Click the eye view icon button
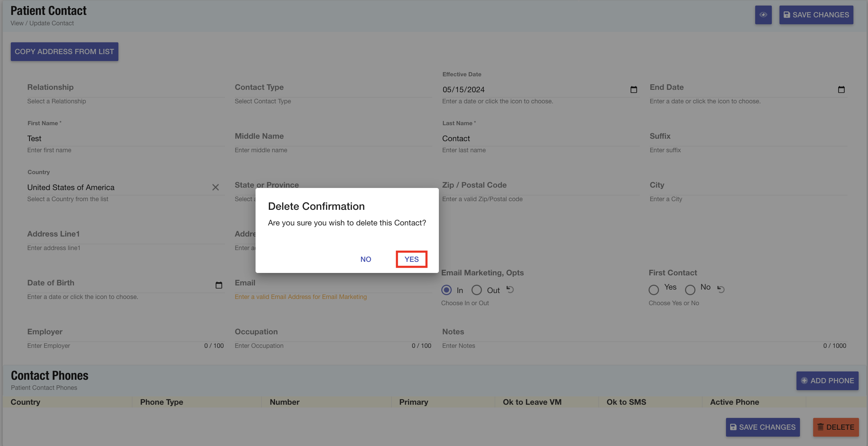Screen dimensions: 868x446 pos(763,15)
